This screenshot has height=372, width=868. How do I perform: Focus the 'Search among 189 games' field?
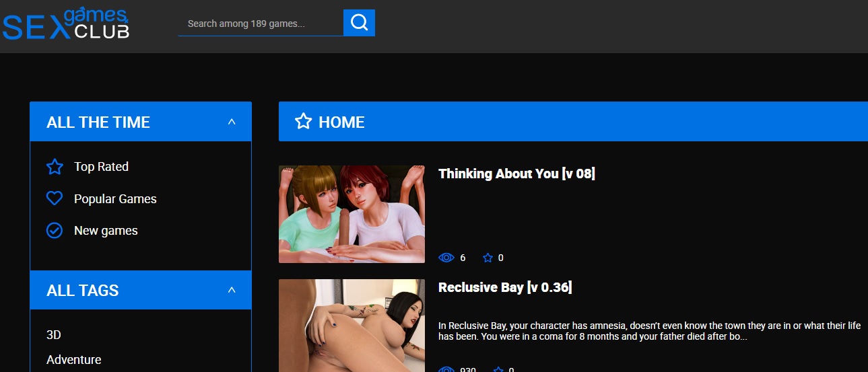tap(261, 24)
